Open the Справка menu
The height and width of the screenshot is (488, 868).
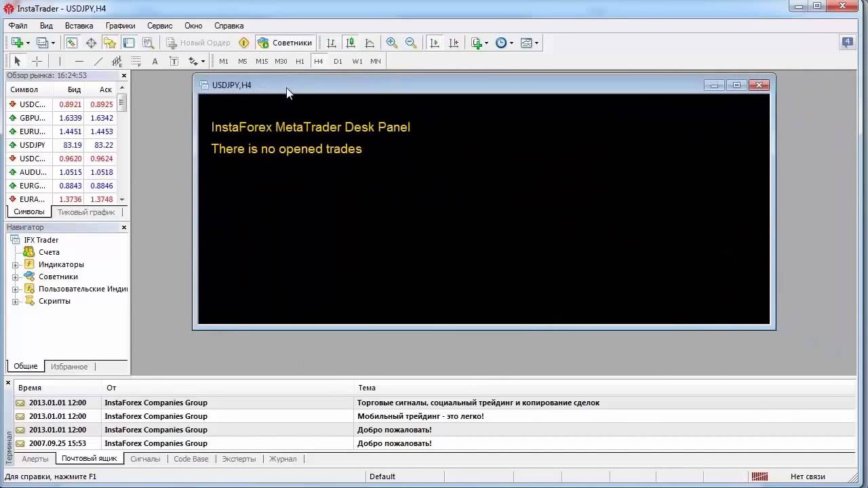[229, 26]
